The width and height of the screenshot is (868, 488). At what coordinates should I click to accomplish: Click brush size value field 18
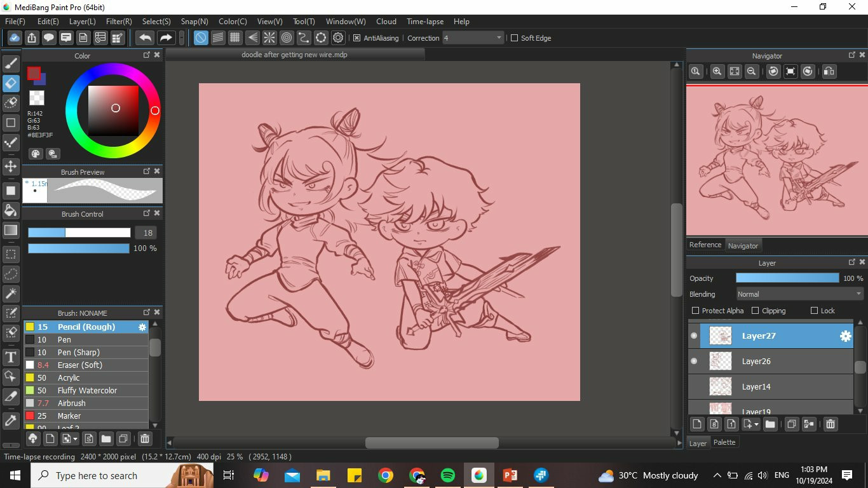point(146,233)
